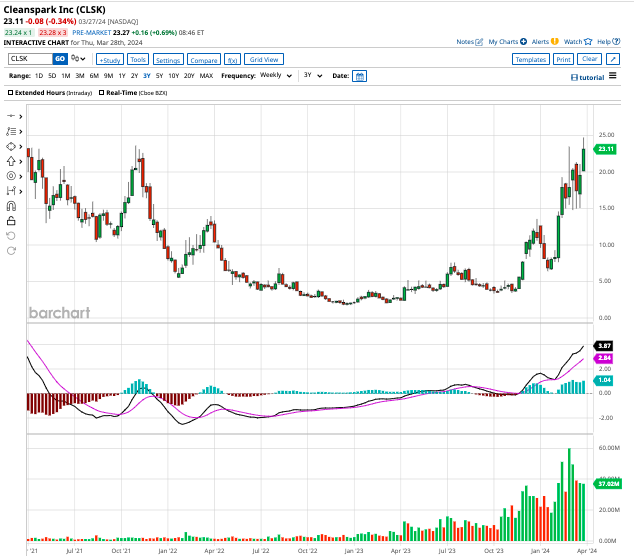Select the 20Y range
Viewport: 634px width, 560px height.
[189, 76]
